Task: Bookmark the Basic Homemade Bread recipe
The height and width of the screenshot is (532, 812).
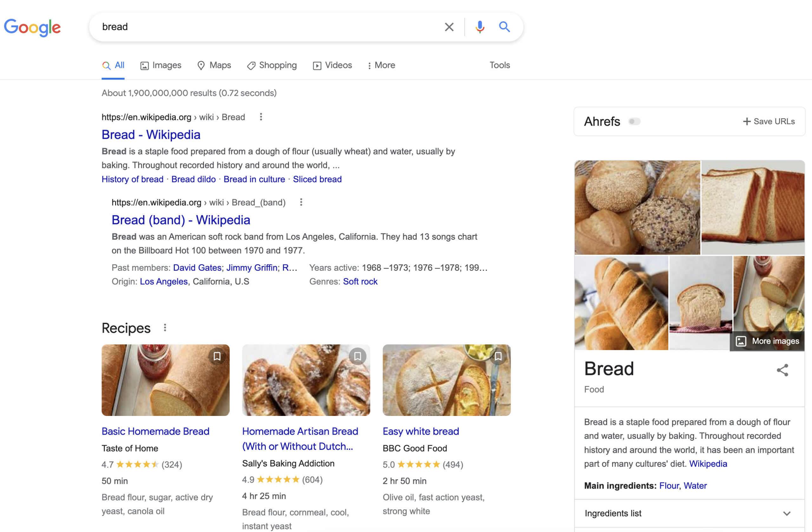Action: [x=217, y=356]
